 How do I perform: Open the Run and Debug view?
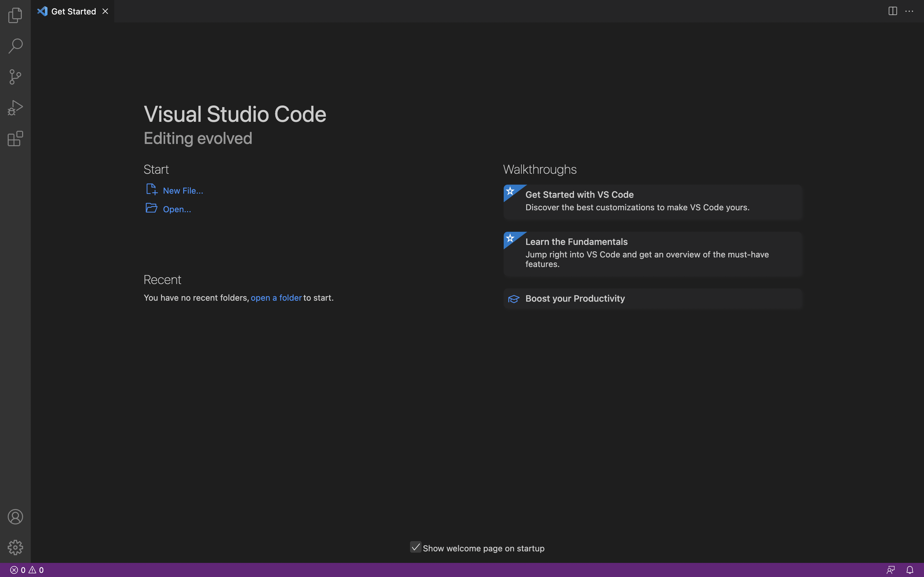click(x=15, y=108)
